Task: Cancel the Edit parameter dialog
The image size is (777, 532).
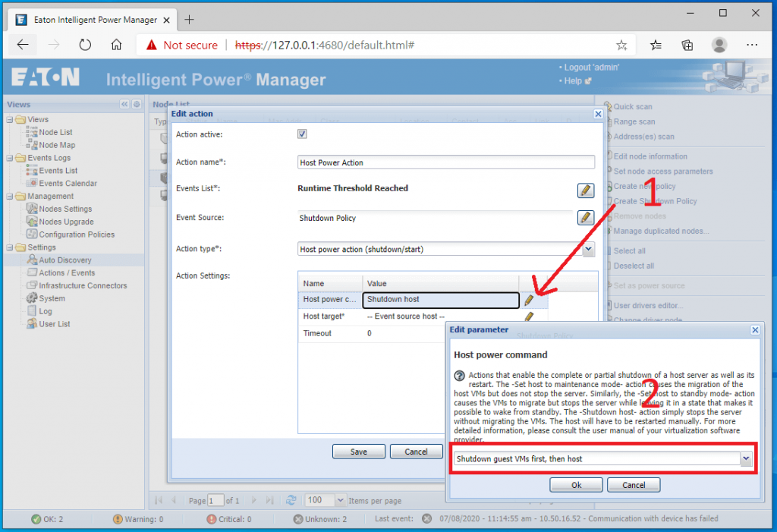Action: tap(634, 485)
